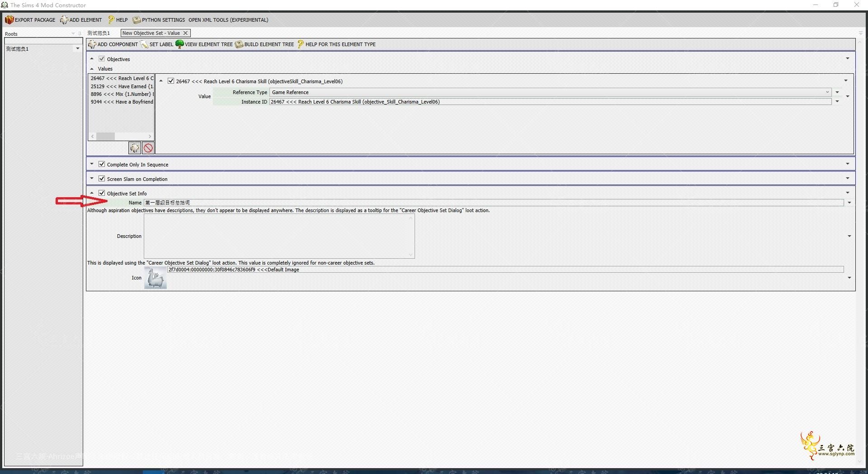868x474 pixels.
Task: Expand the Complete Only In Sequence section
Action: coord(92,164)
